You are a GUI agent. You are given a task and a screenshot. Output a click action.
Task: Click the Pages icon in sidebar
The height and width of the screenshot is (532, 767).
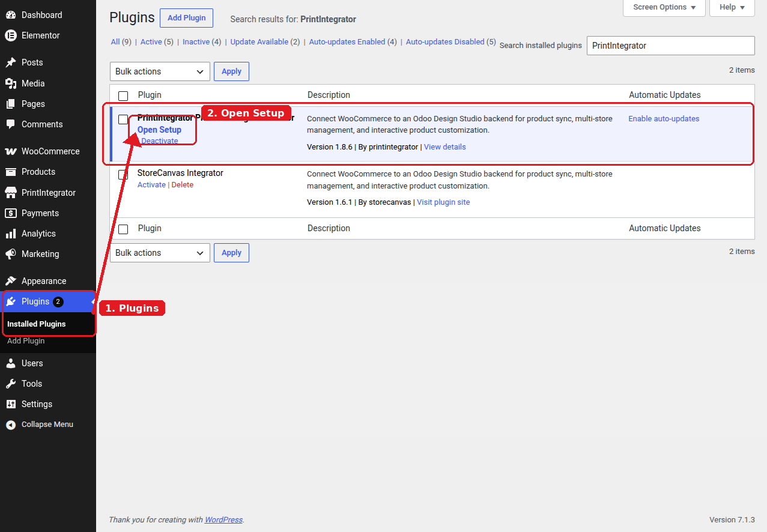pyautogui.click(x=11, y=104)
